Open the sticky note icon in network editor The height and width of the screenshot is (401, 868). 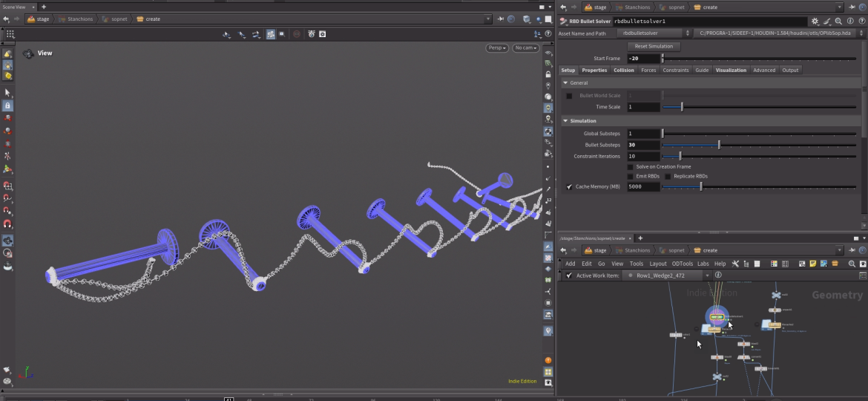(813, 264)
